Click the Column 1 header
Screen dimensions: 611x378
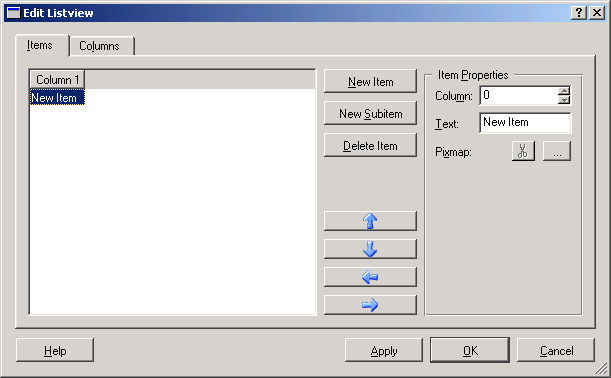(57, 79)
